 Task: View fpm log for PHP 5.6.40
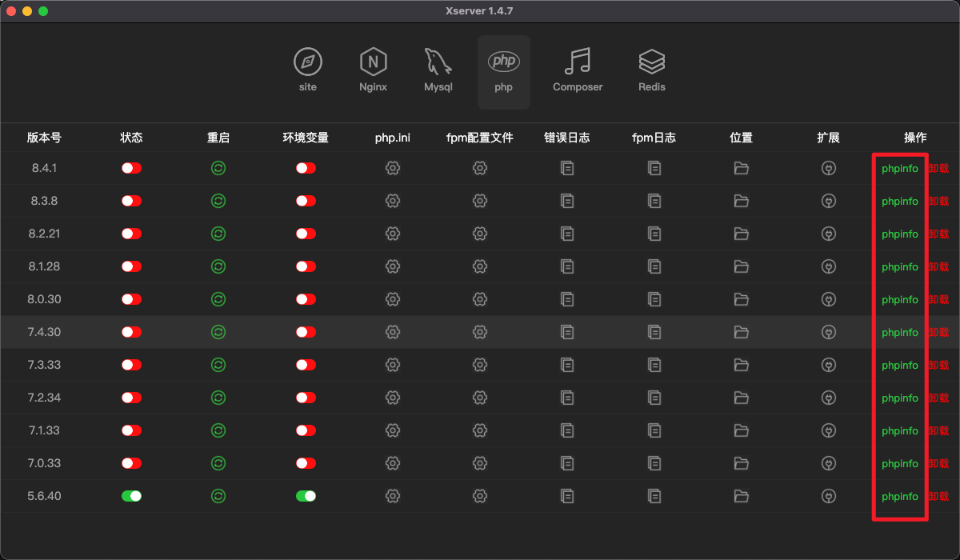click(x=654, y=496)
